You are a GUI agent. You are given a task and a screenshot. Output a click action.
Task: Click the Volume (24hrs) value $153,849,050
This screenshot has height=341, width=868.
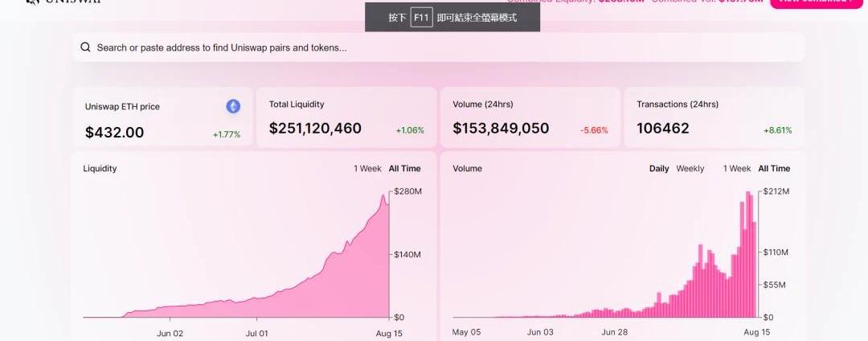(501, 129)
